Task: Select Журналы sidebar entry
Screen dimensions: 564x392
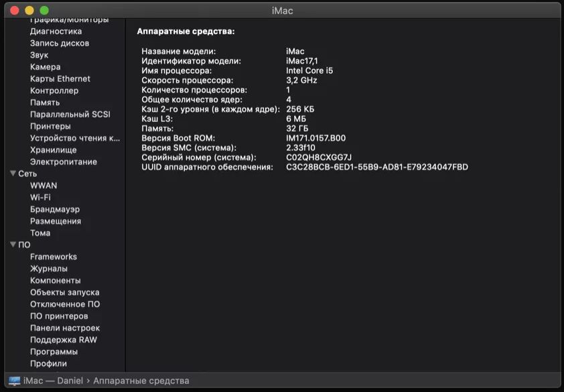Action: tap(48, 269)
